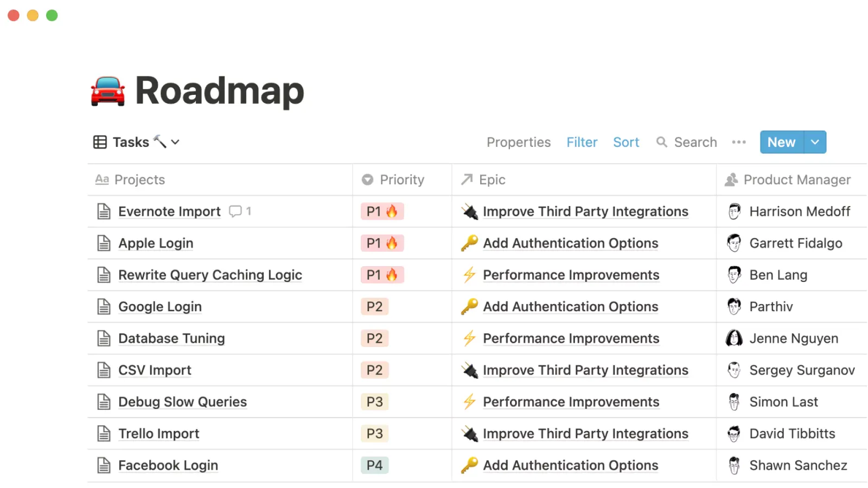The image size is (868, 488).
Task: Click the page icon next to Apple Login
Action: (104, 243)
